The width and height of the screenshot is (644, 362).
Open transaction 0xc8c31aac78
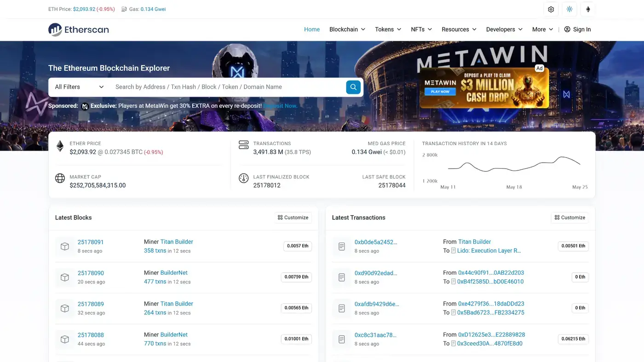pos(375,335)
